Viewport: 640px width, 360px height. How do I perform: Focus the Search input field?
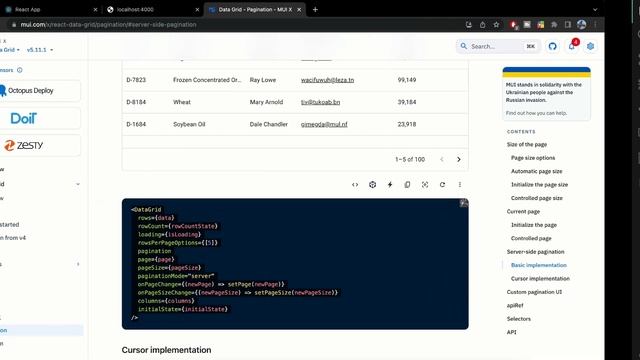(x=498, y=46)
